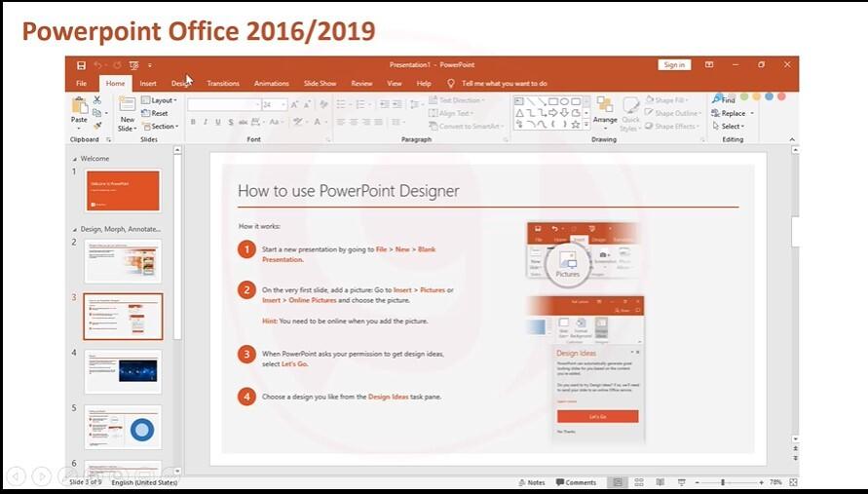Switch to the Animations tab
This screenshot has height=494, width=868.
tap(271, 83)
